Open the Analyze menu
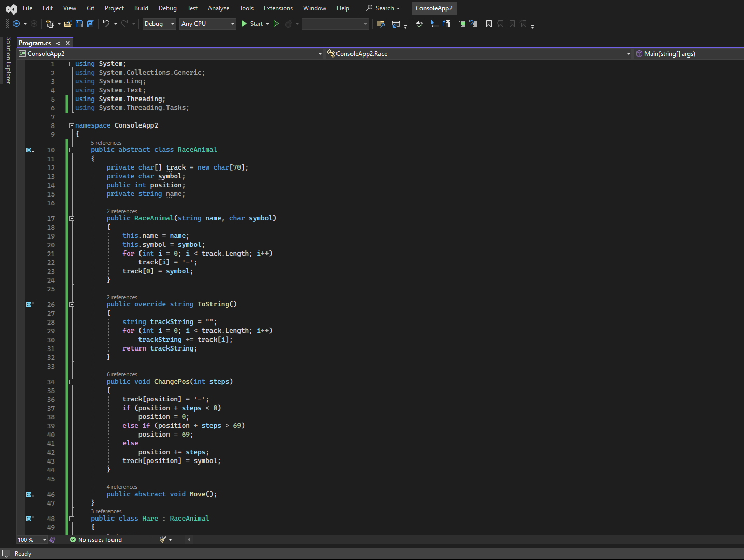 pos(218,8)
